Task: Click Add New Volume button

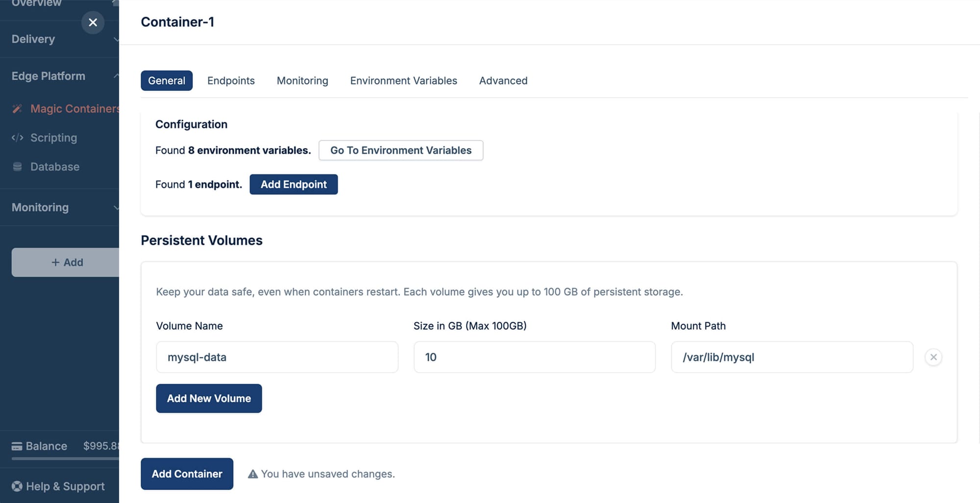Action: click(x=209, y=398)
